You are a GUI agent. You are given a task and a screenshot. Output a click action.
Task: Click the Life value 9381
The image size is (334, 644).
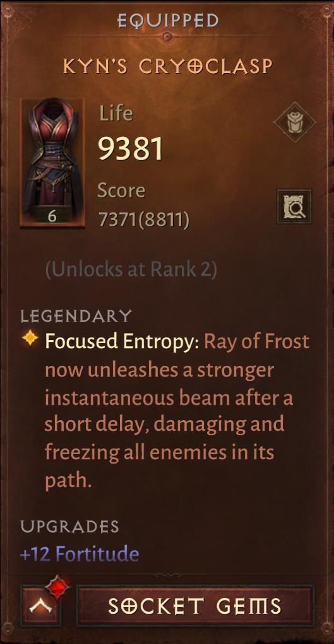[131, 149]
